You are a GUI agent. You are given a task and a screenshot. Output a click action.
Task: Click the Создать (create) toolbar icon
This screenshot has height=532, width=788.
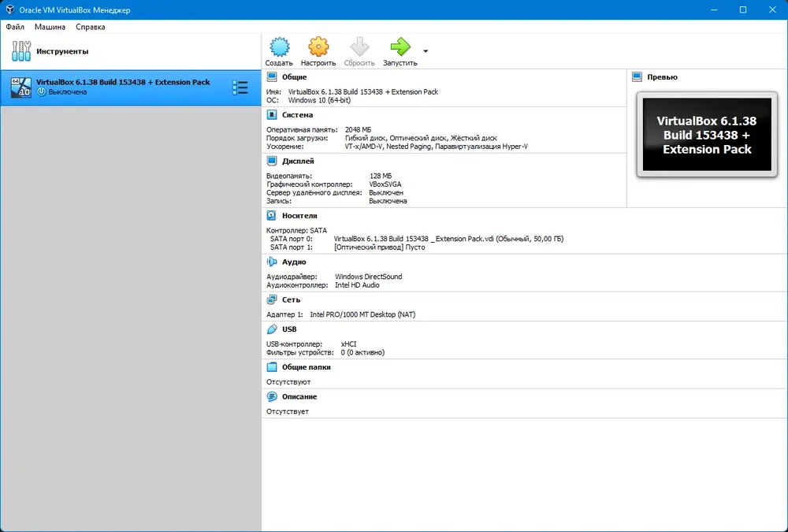pos(280,47)
